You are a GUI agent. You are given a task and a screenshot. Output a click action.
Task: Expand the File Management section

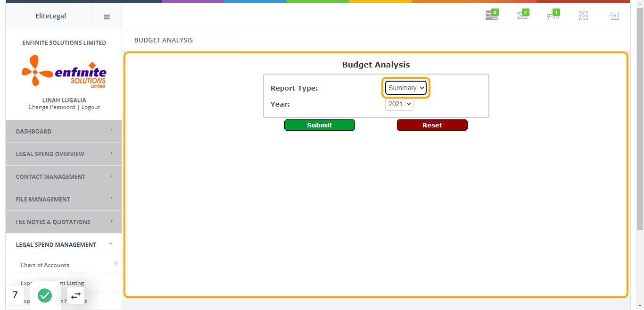pos(64,199)
